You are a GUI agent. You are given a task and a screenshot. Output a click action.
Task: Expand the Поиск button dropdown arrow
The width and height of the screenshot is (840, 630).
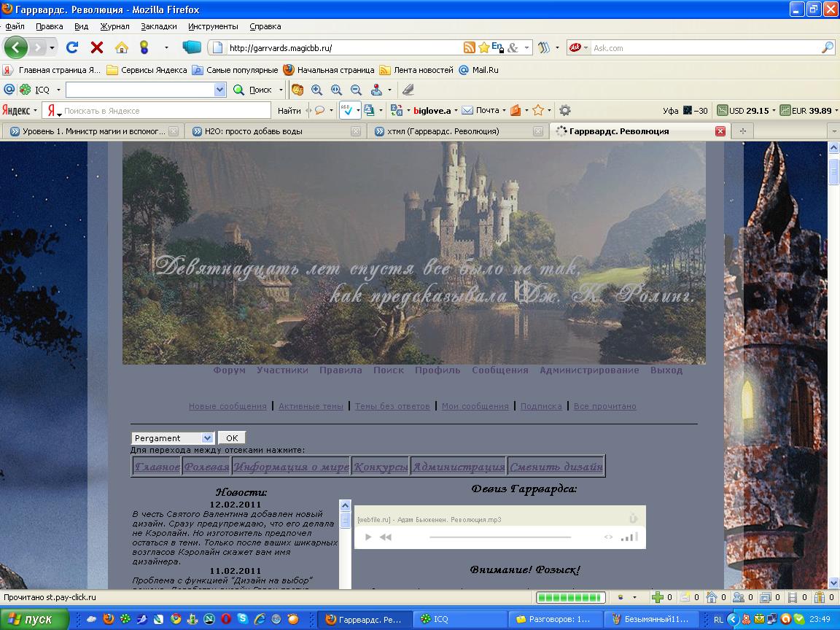(281, 90)
